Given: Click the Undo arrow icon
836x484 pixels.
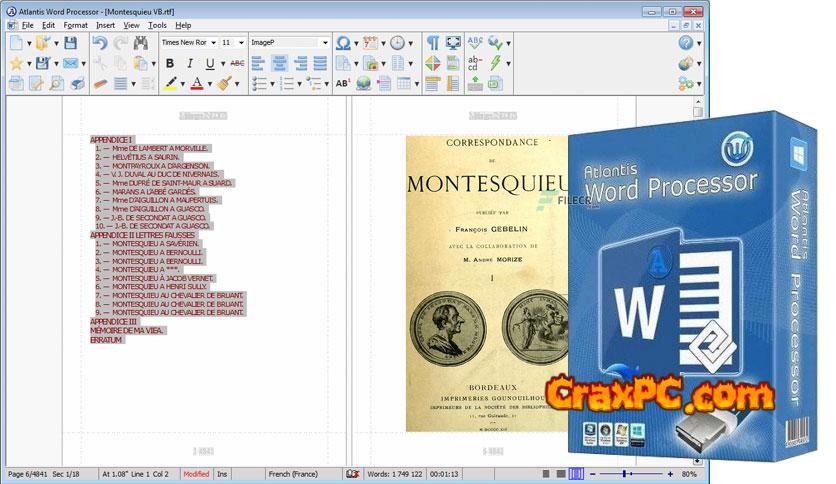Looking at the screenshot, I should point(100,43).
